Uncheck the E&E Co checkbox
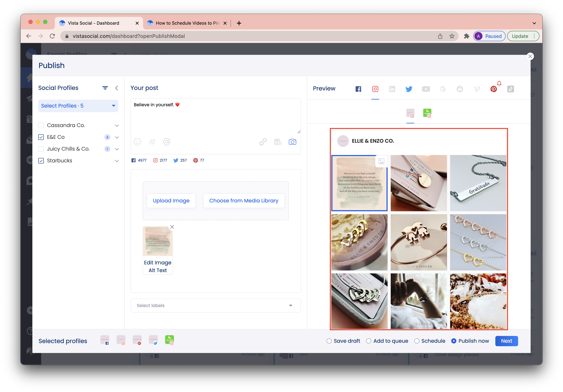 [x=41, y=137]
